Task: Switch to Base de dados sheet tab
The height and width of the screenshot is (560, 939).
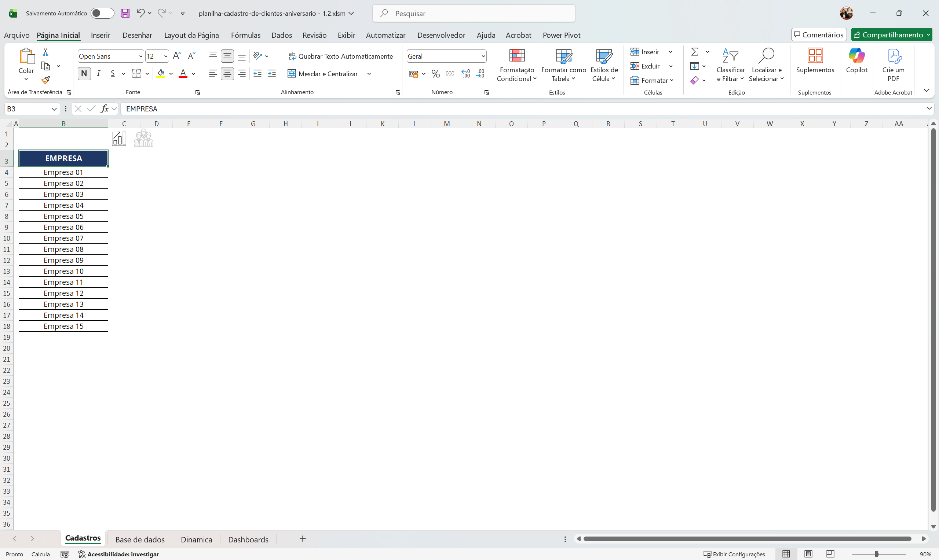Action: pyautogui.click(x=140, y=539)
